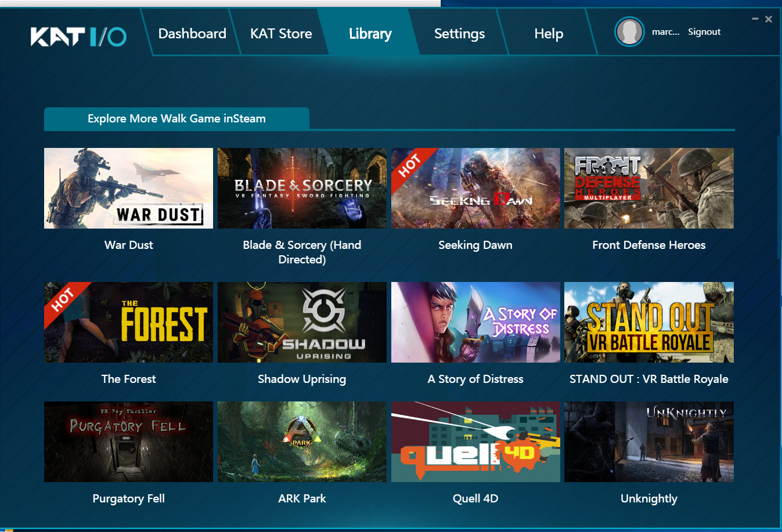Open the Seeking Dawn thumbnail
Image resolution: width=782 pixels, height=532 pixels.
click(x=475, y=188)
